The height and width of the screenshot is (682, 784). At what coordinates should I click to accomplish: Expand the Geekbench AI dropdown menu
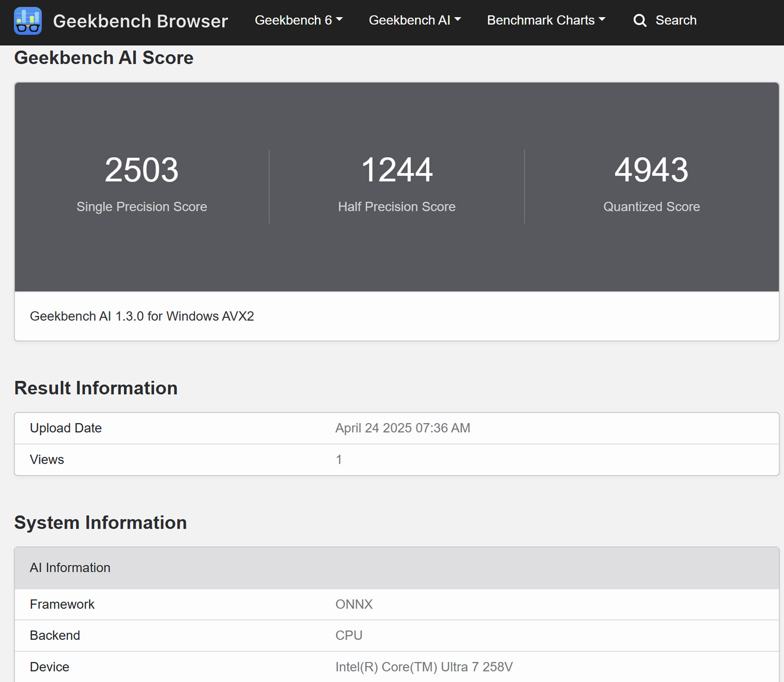[x=415, y=20]
